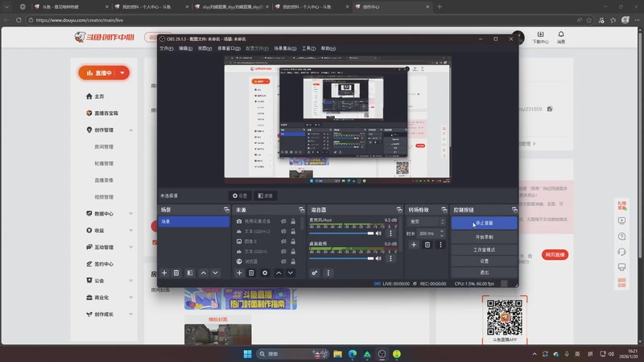Click 退出 button in OBS controls
644x362 pixels.
485,273
